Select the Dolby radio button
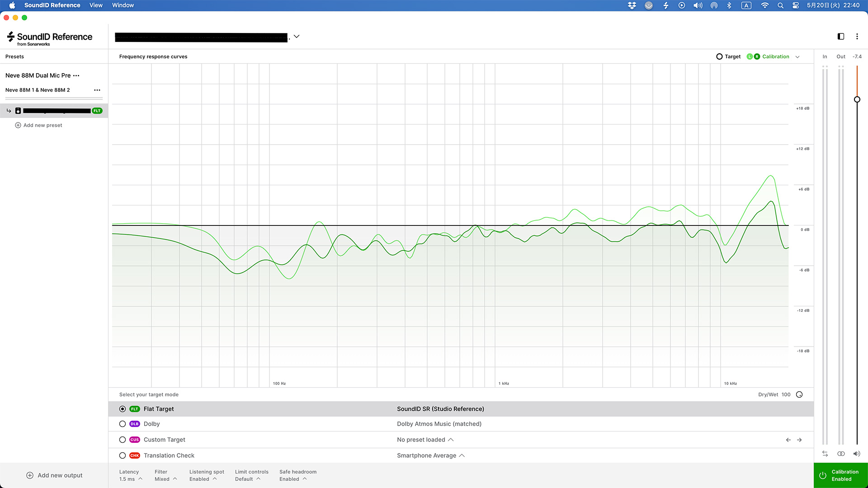 [x=123, y=424]
